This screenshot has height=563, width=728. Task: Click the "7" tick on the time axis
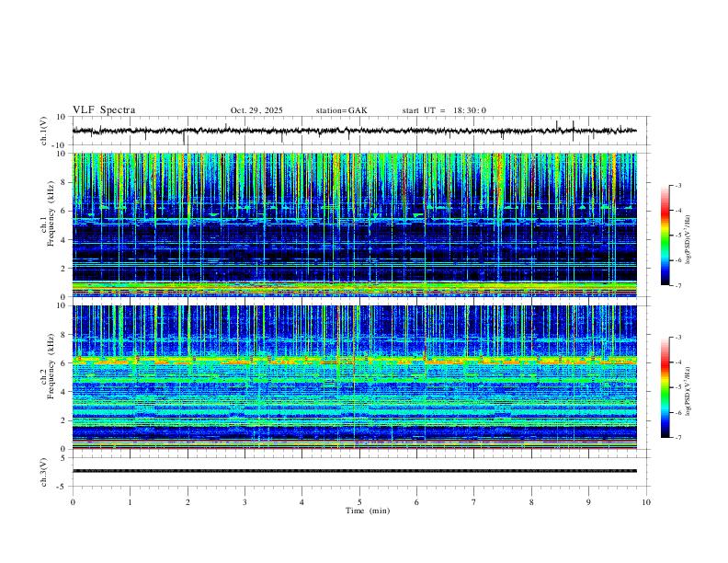pyautogui.click(x=474, y=502)
